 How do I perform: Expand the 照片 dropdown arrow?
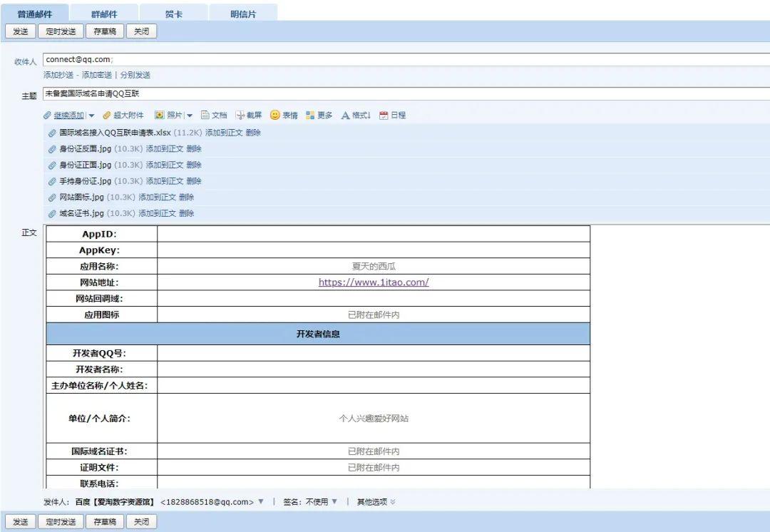[190, 116]
